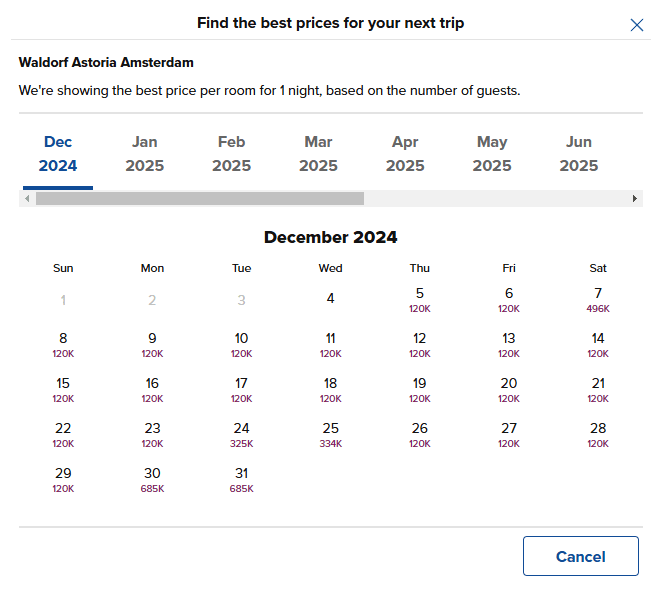Choose December 5 at 120K points
Screen dimensions: 661x591
(x=420, y=299)
